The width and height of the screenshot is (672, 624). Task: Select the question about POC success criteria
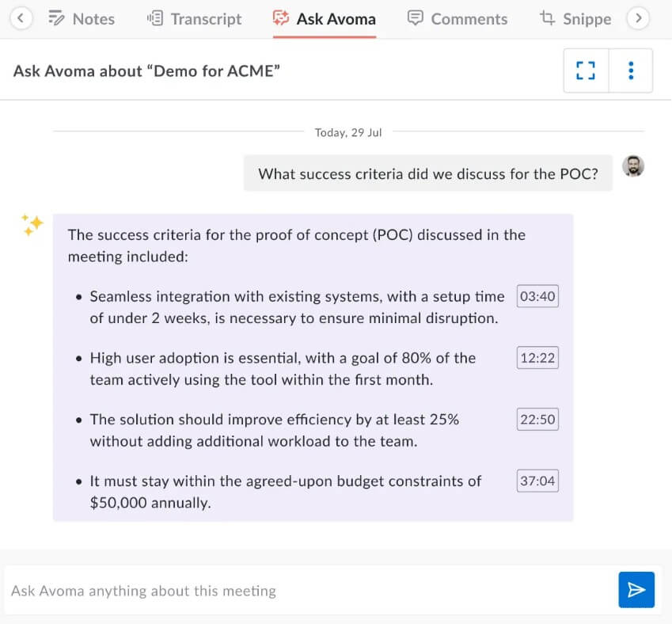click(428, 173)
